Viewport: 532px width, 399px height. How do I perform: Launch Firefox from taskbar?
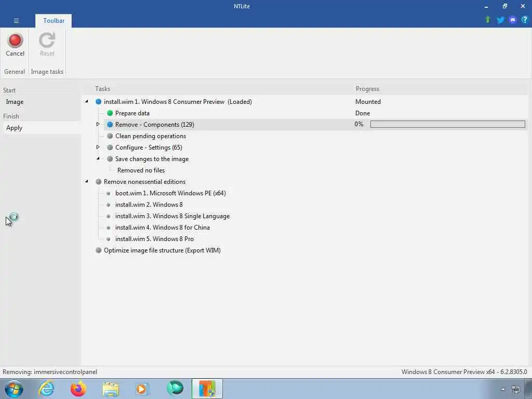pos(78,389)
